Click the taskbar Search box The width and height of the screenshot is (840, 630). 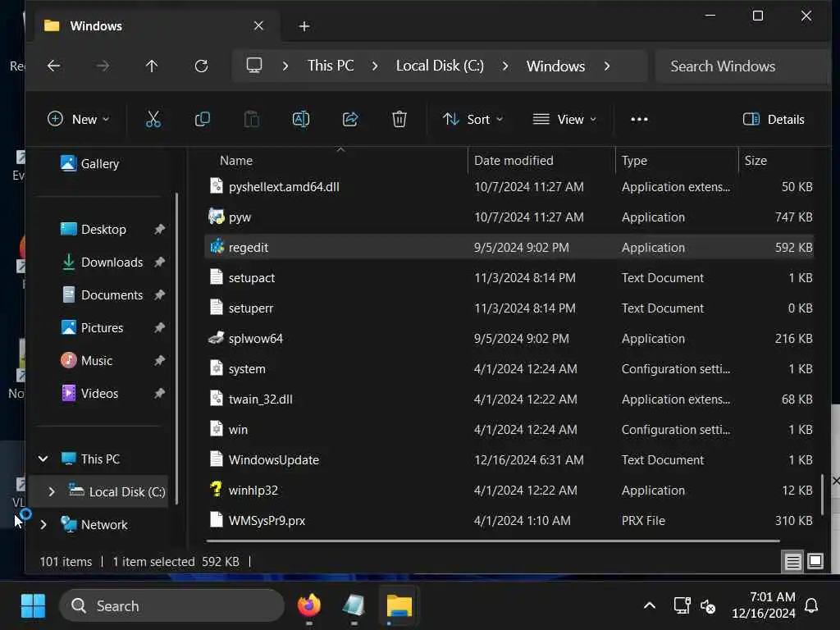click(x=172, y=606)
